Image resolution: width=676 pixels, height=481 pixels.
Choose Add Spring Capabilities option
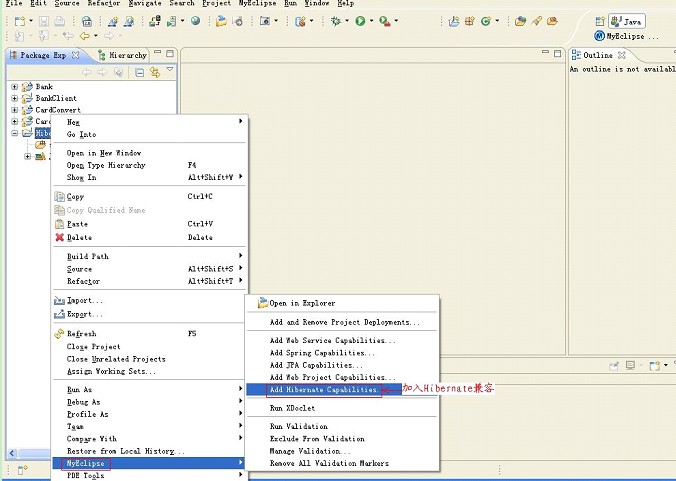tap(322, 353)
